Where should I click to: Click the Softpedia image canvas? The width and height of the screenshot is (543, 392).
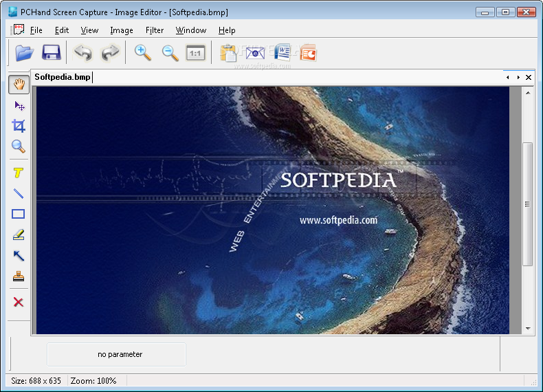(x=273, y=210)
